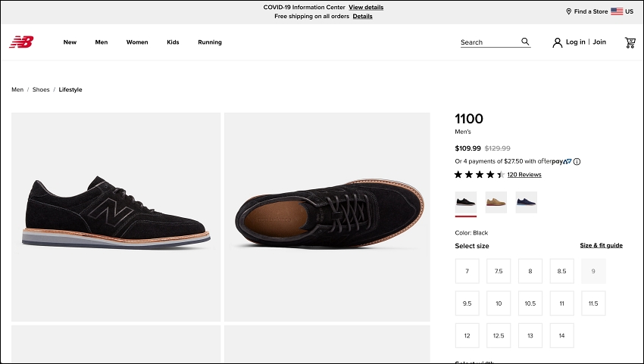Click the US country label
The height and width of the screenshot is (364, 644).
click(x=629, y=11)
